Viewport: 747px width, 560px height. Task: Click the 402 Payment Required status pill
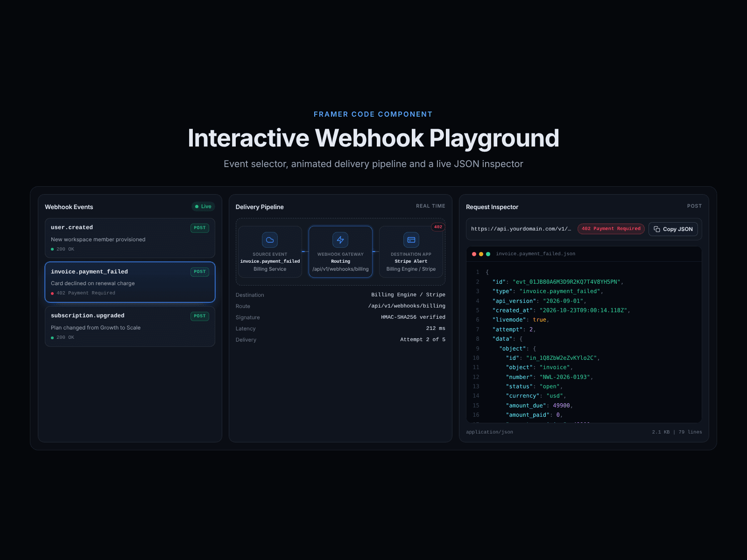pos(611,229)
